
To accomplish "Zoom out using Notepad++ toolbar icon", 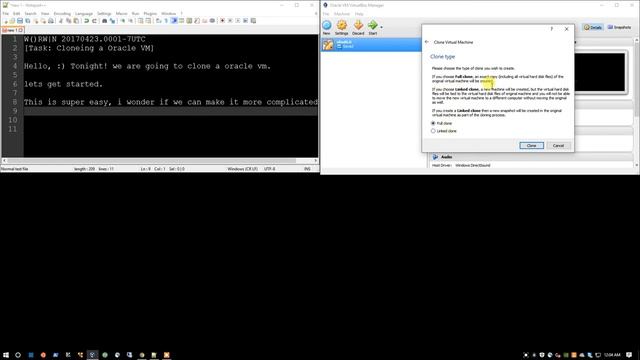I will [131, 20].
